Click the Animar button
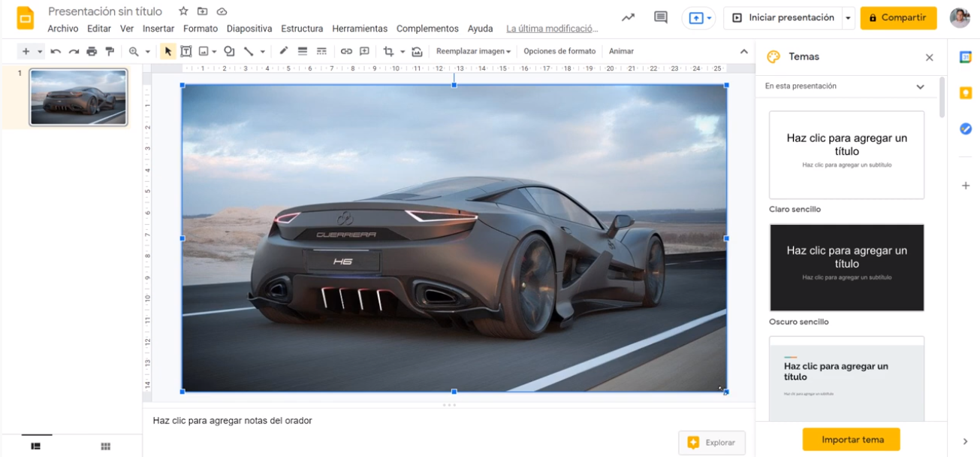Screen dimensions: 980x457 (x=621, y=51)
